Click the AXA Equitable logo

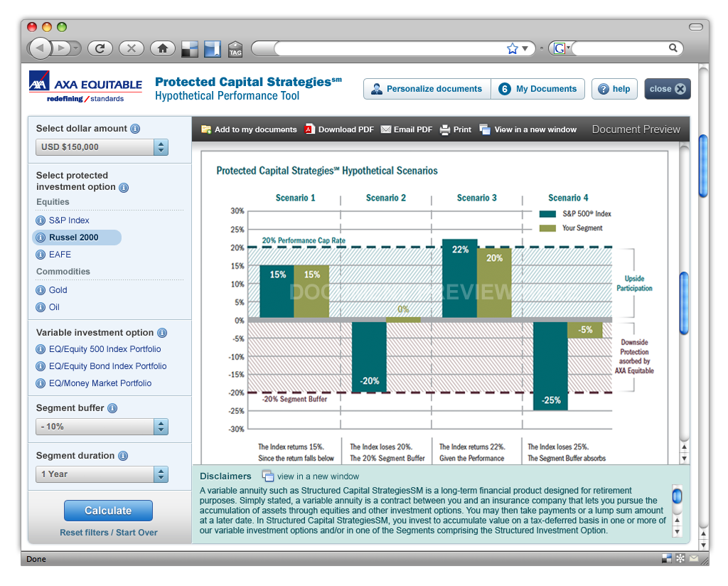[x=85, y=87]
